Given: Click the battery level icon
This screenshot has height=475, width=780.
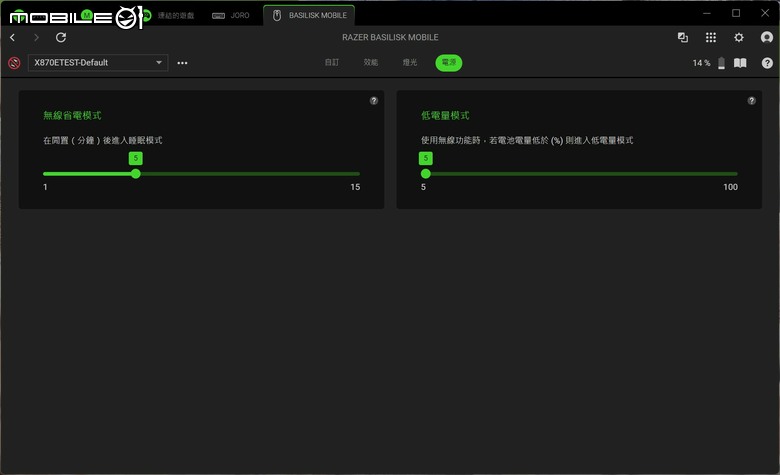Looking at the screenshot, I should 721,63.
